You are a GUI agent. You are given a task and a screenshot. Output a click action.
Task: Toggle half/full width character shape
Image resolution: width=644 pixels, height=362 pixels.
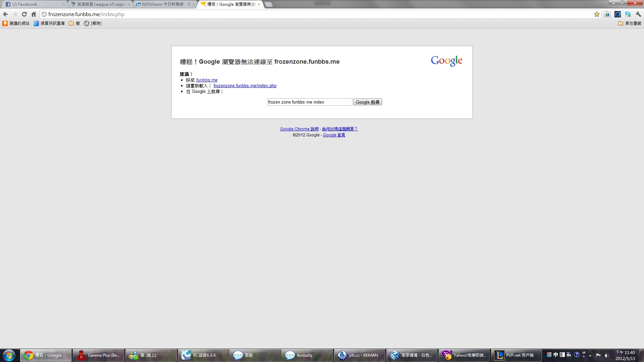click(x=562, y=355)
